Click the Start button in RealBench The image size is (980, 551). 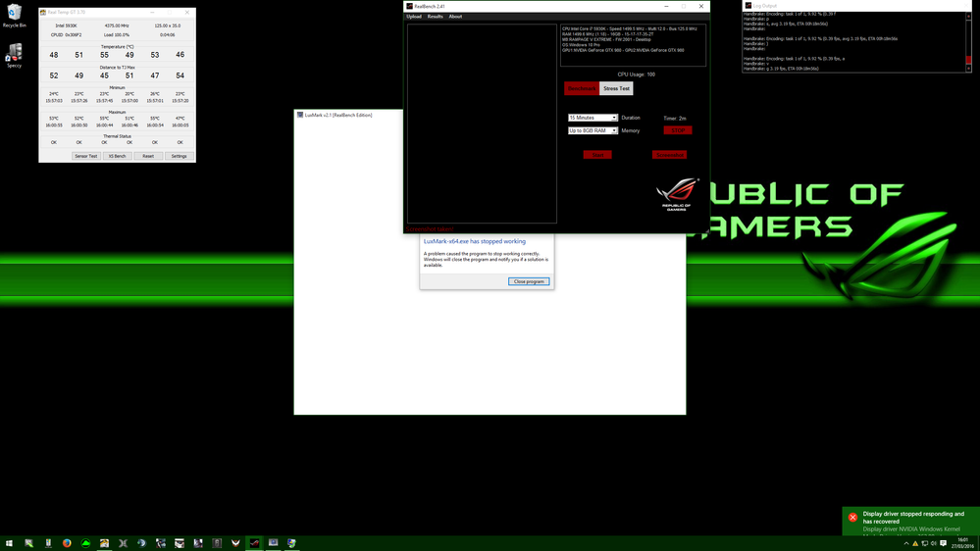click(597, 154)
